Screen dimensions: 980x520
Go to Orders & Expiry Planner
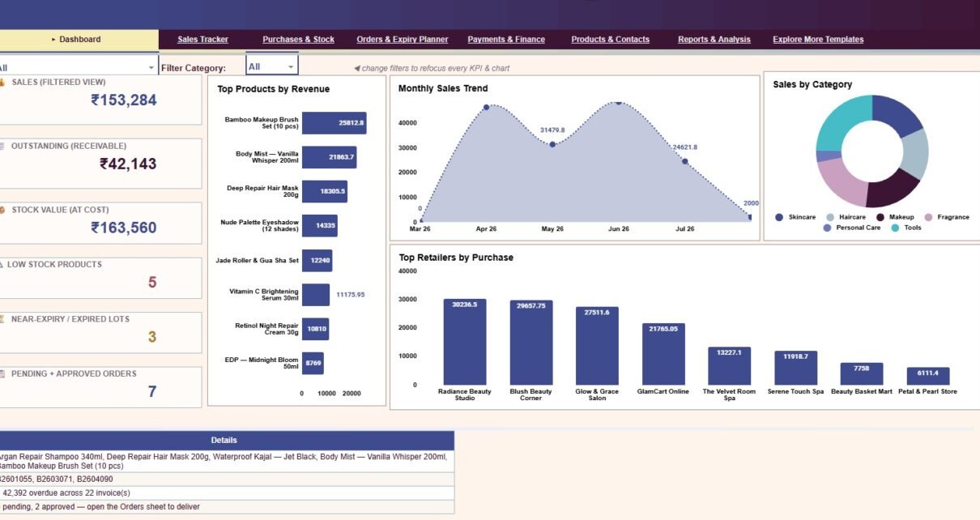coord(403,39)
